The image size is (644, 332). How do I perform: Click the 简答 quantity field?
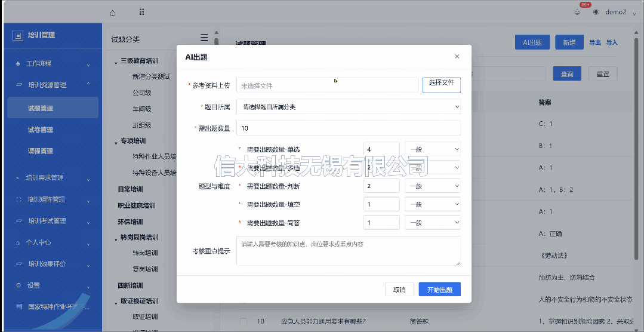coord(381,222)
